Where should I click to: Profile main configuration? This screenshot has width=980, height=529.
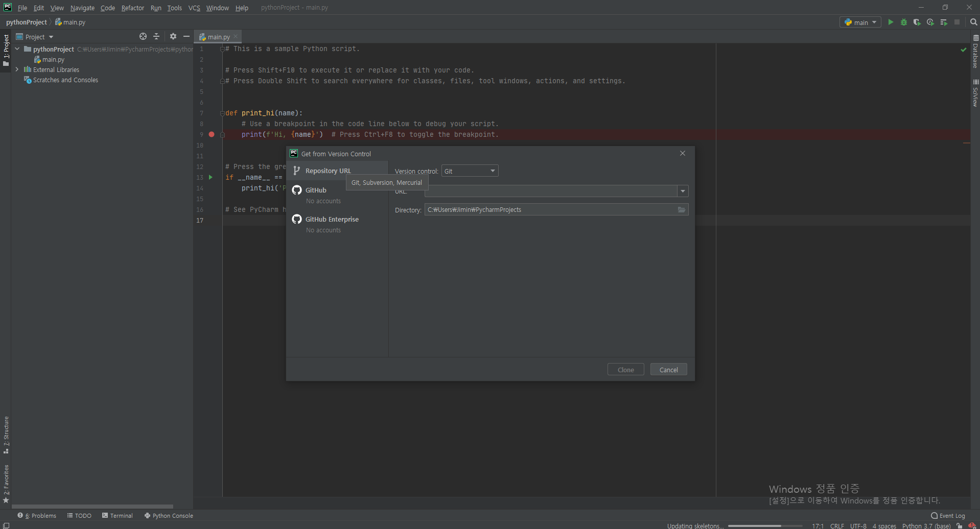[930, 22]
